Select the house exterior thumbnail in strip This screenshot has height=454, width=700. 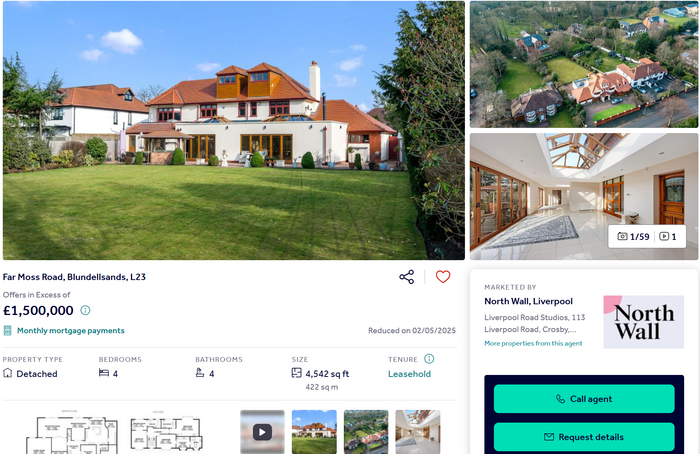[x=314, y=432]
